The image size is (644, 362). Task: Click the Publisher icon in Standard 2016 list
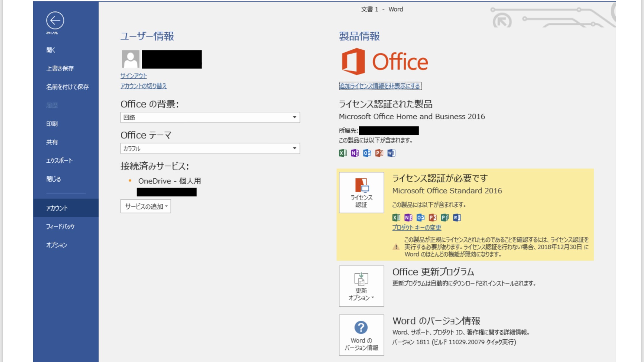[444, 217]
